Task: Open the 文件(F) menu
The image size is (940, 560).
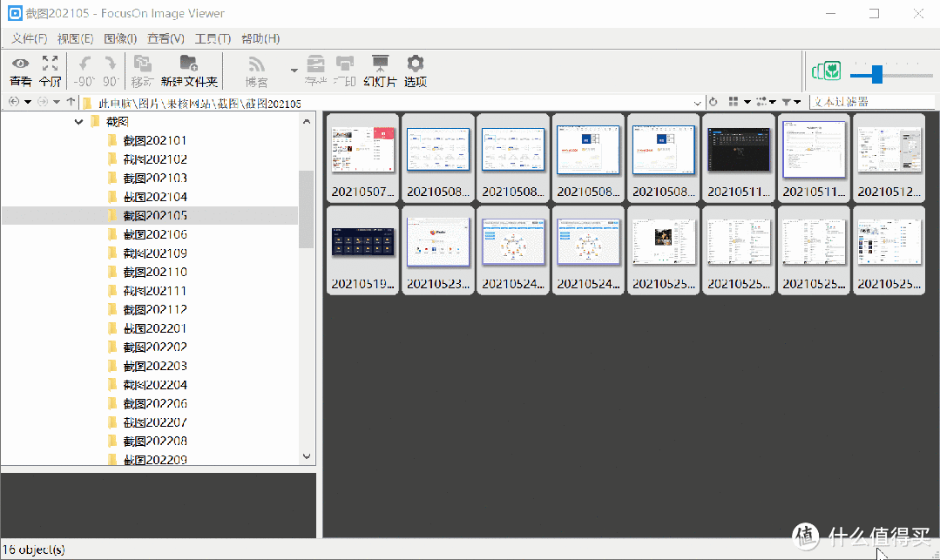Action: (30, 38)
